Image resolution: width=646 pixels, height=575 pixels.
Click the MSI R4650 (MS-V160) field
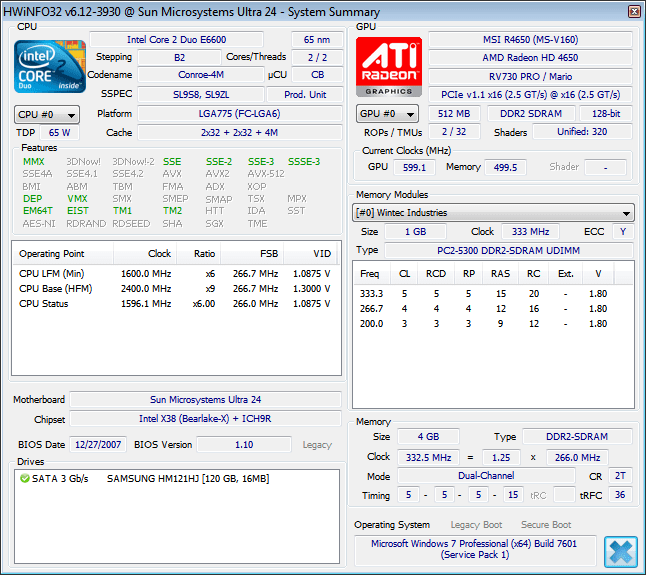tap(530, 40)
